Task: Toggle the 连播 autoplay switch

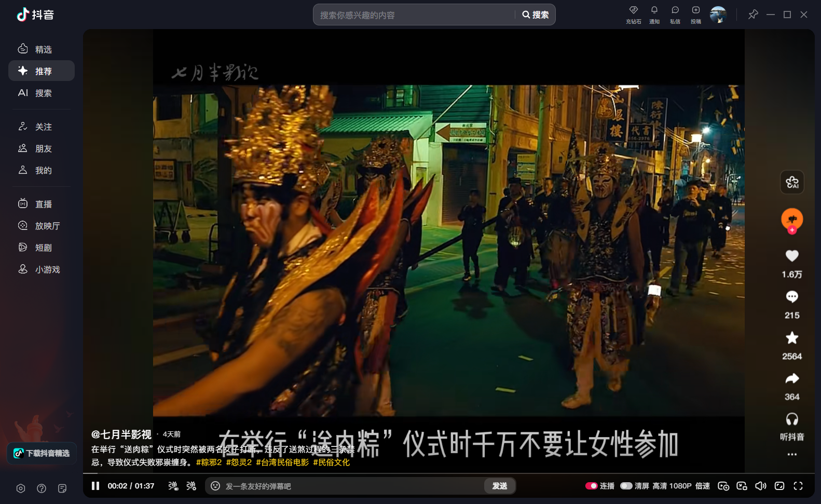Action: coord(591,486)
